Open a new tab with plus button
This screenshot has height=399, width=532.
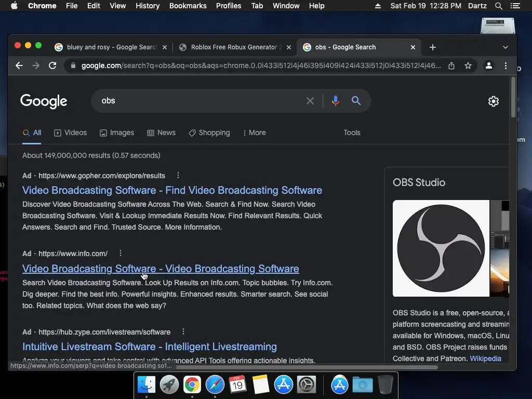pyautogui.click(x=433, y=47)
